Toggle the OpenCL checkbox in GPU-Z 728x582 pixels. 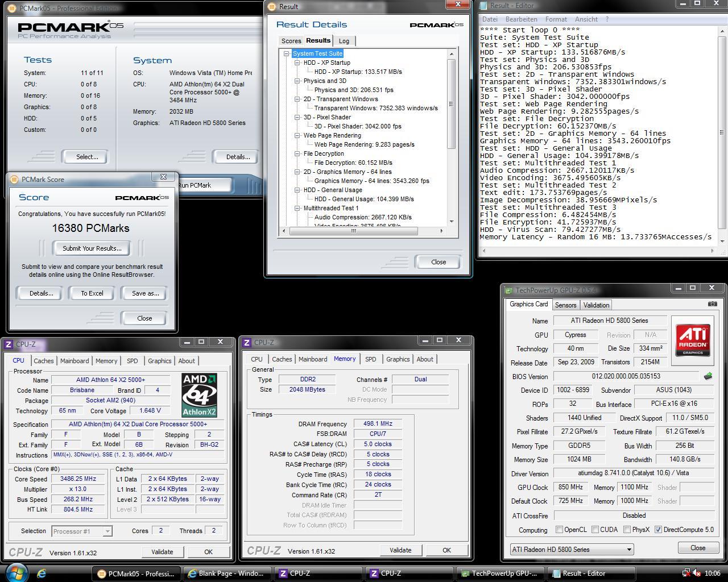[559, 530]
